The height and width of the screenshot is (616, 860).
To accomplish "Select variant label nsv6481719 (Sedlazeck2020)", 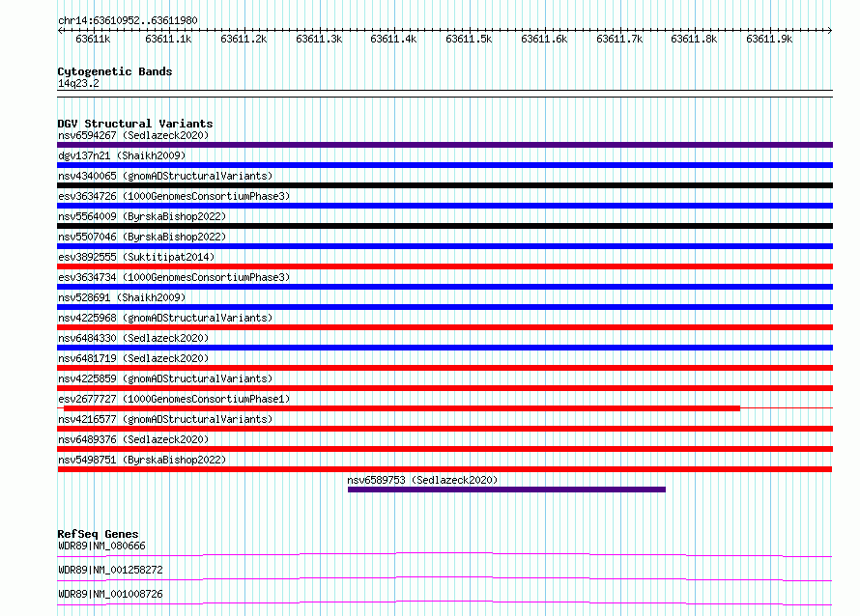I will [x=133, y=358].
